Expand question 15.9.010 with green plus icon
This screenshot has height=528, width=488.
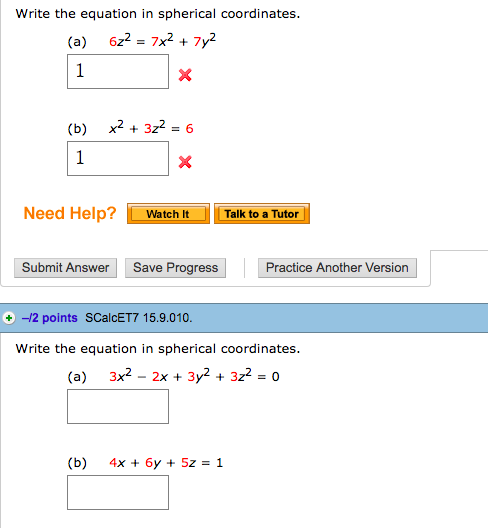(9, 318)
